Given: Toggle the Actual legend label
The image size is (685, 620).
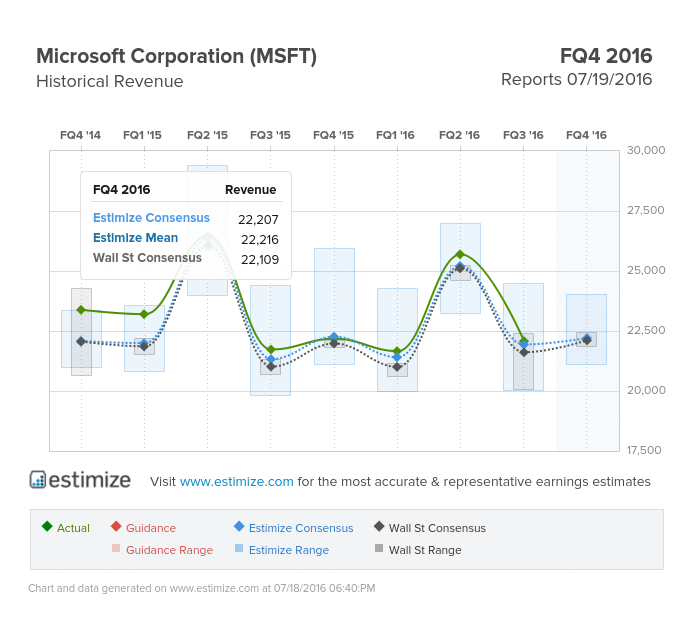Looking at the screenshot, I should pos(73,528).
